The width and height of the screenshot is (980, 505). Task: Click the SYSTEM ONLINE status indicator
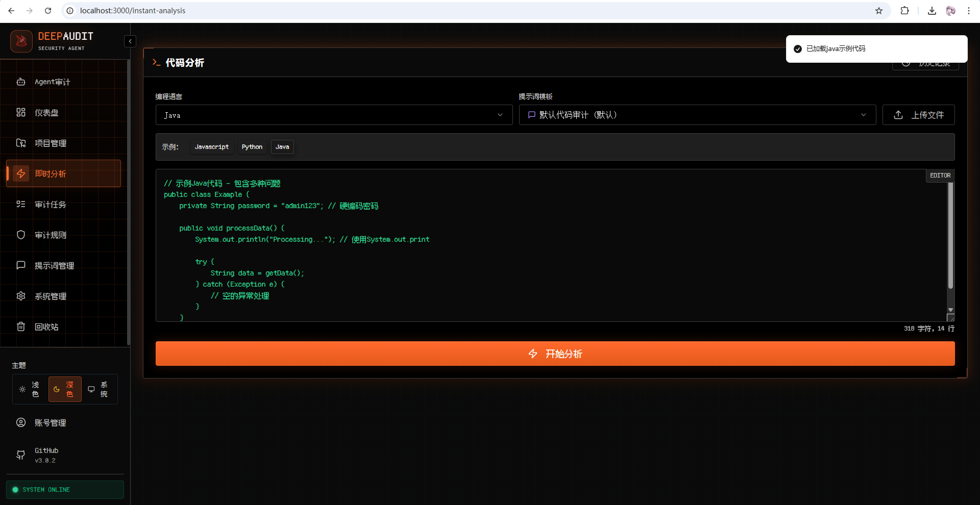point(65,490)
